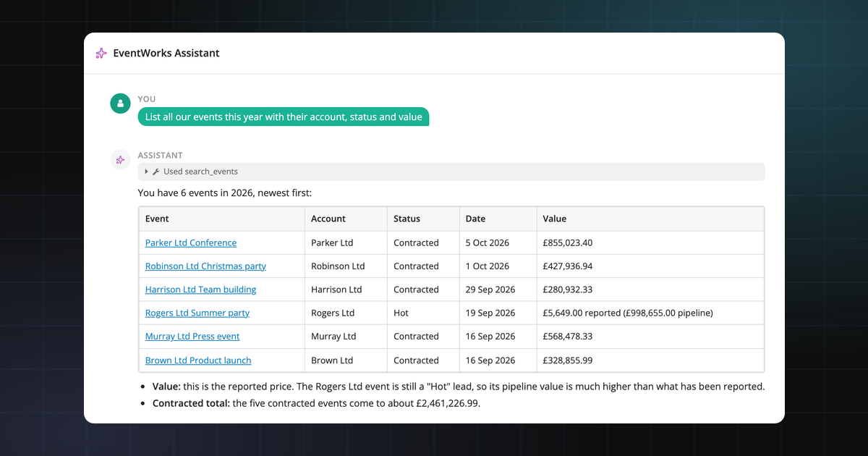Viewport: 868px width, 456px height.
Task: Click the EventWorks Assistant title
Action: 166,54
